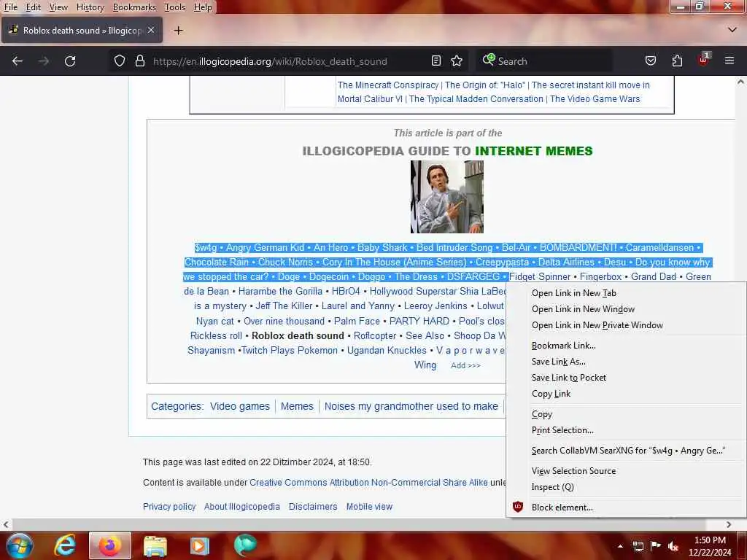Image resolution: width=747 pixels, height=560 pixels.
Task: Select Firefox taskbar button
Action: click(110, 545)
